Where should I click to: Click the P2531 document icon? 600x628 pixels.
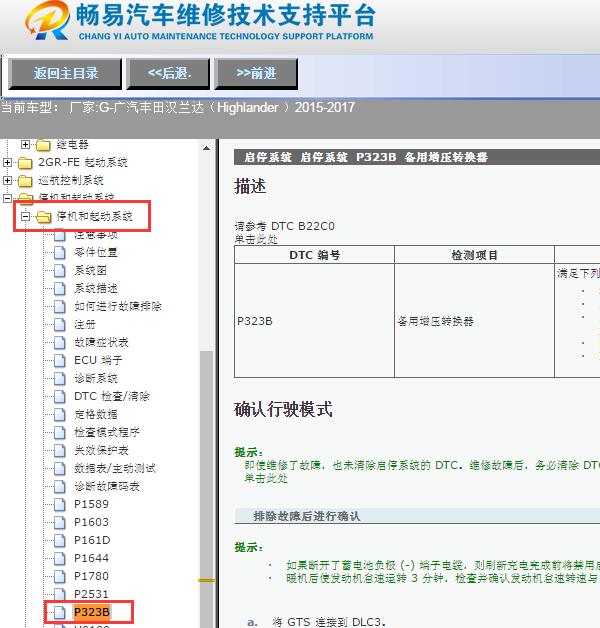click(x=60, y=594)
